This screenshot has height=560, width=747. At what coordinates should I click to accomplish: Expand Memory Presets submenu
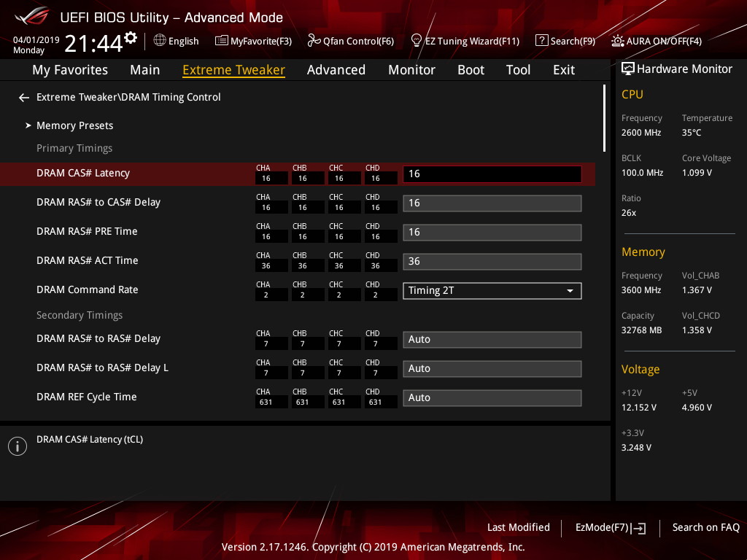pos(75,125)
